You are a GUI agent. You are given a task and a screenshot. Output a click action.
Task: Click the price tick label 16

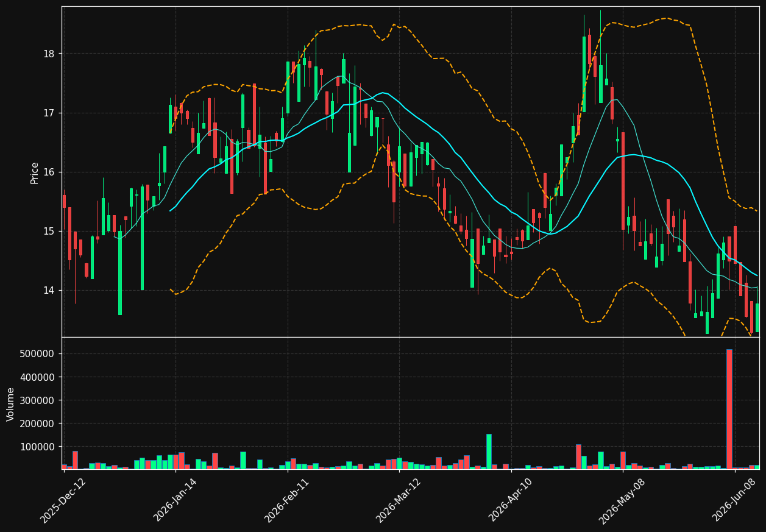point(49,172)
